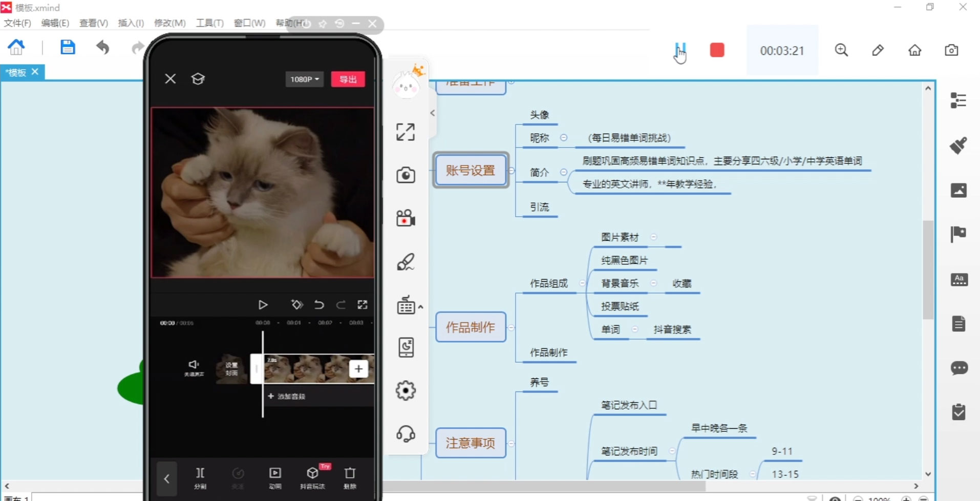This screenshot has height=501, width=980.
Task: Click the 分割 split tool in the editor
Action: (x=200, y=477)
